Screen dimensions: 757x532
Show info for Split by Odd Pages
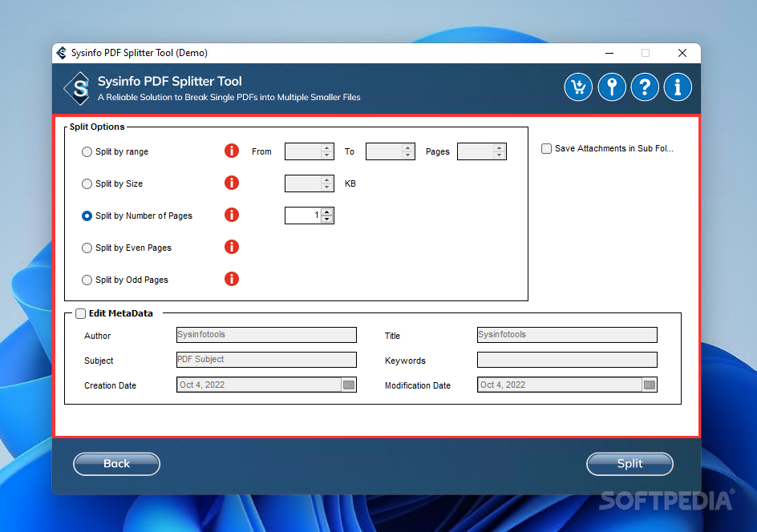coord(232,279)
